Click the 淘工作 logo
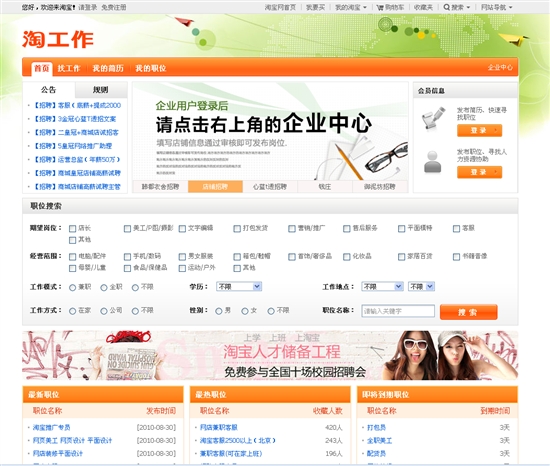The width and height of the screenshot is (550, 466). coord(58,39)
